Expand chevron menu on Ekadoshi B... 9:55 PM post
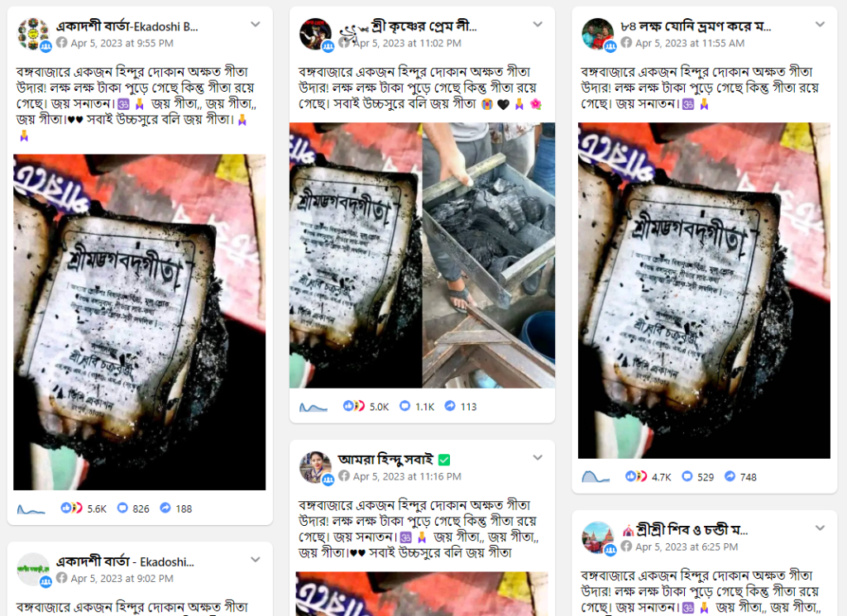 [x=256, y=24]
